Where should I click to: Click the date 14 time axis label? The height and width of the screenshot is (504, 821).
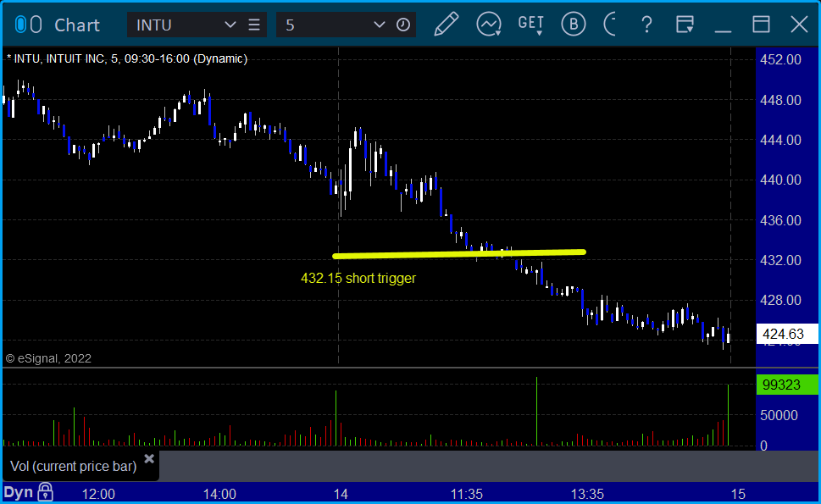click(341, 494)
